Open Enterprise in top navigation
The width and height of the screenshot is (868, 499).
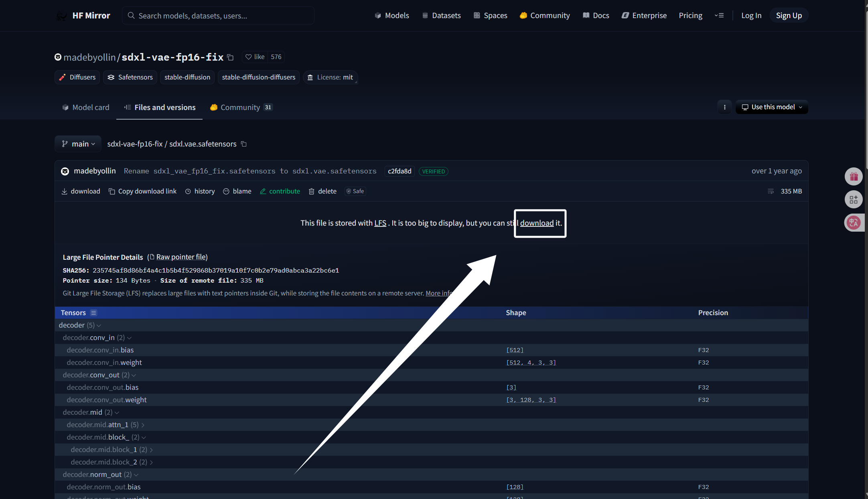click(644, 16)
